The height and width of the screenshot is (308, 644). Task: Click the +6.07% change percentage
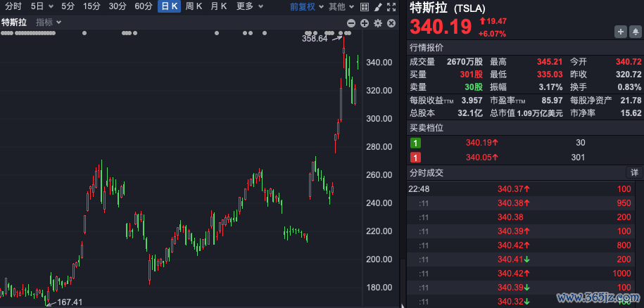pos(492,34)
